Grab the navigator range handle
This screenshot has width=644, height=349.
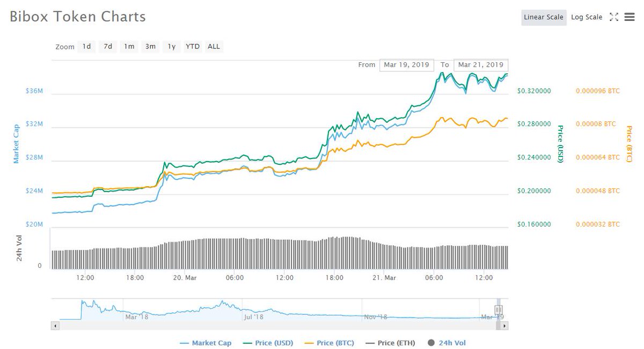pos(498,309)
